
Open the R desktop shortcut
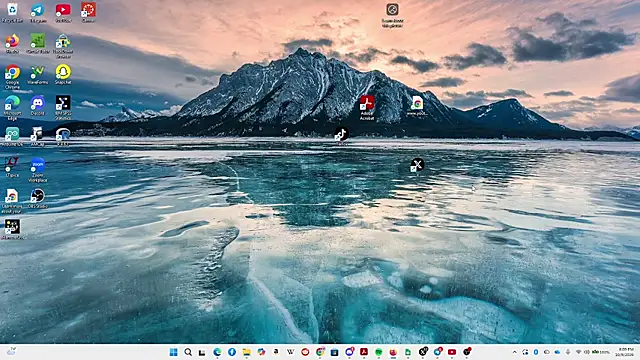pyautogui.click(x=63, y=136)
